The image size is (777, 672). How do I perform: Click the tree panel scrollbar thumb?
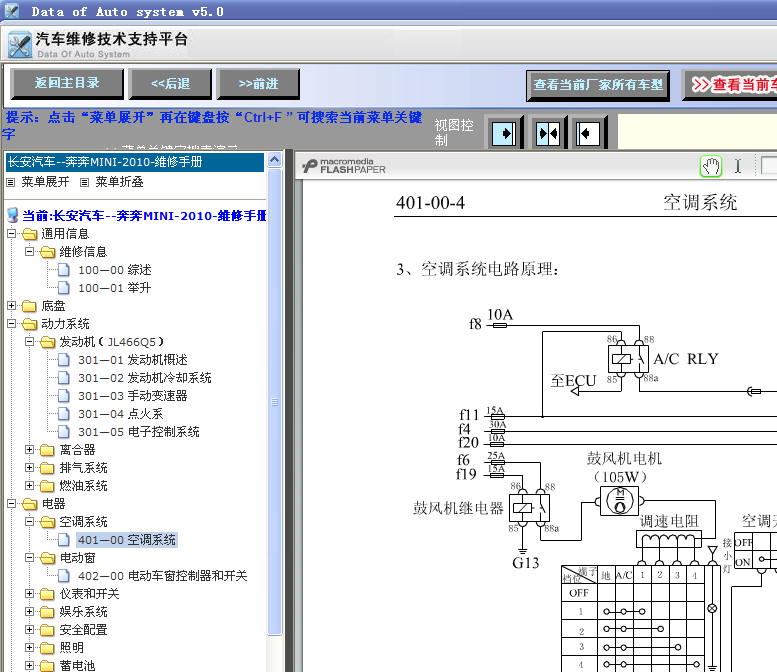(x=275, y=402)
